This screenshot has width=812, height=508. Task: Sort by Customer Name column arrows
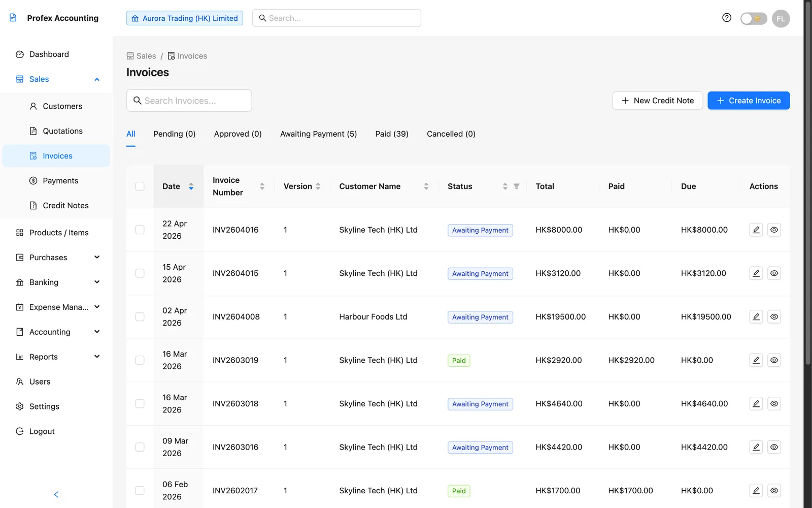point(426,186)
